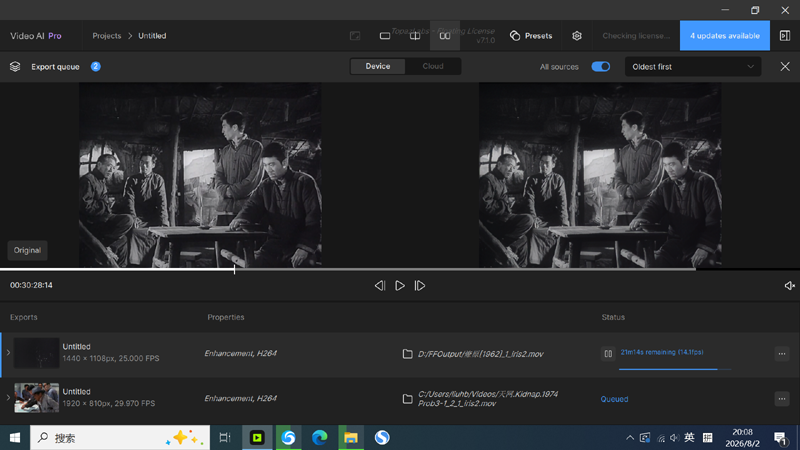Select side-by-side view layout icon
The width and height of the screenshot is (800, 450).
(445, 36)
